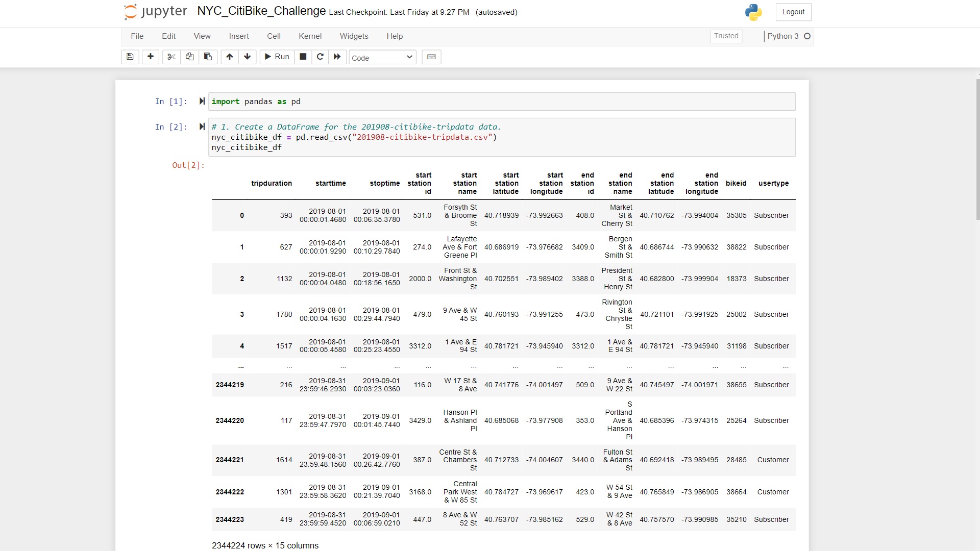Screen dimensions: 980x551
Task: Open the Kernel menu
Action: coord(310,36)
